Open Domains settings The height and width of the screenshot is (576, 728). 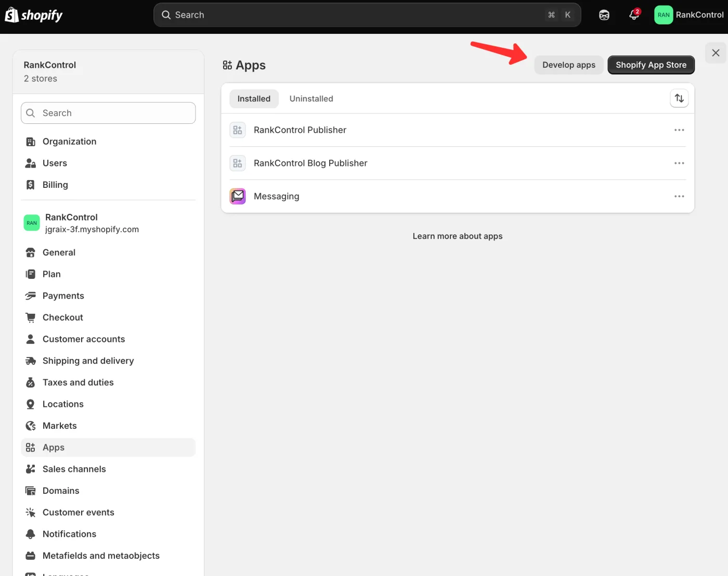(108, 491)
